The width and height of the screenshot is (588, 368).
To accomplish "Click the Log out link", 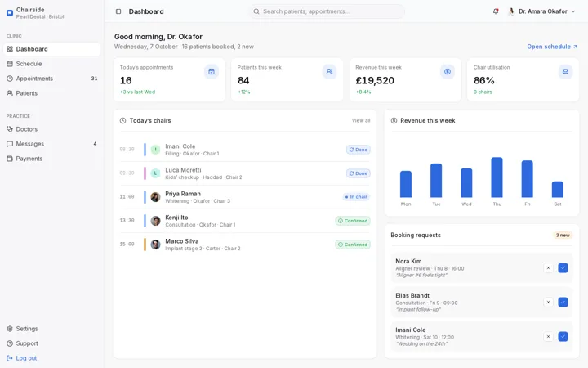I will click(x=51, y=358).
